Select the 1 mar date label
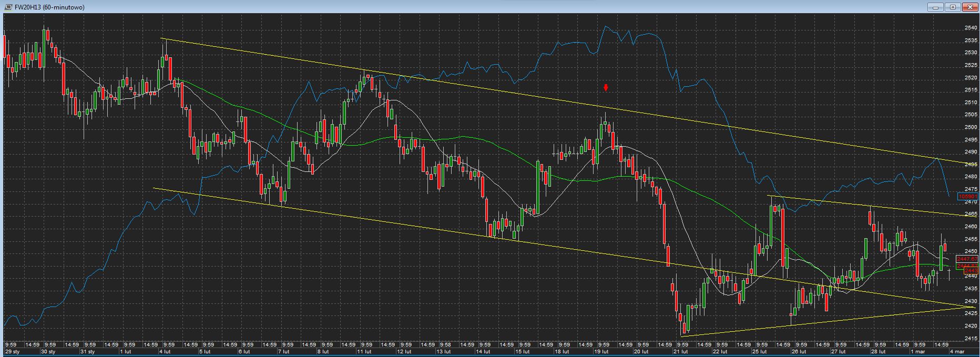This screenshot has height=357, width=980. (x=918, y=352)
